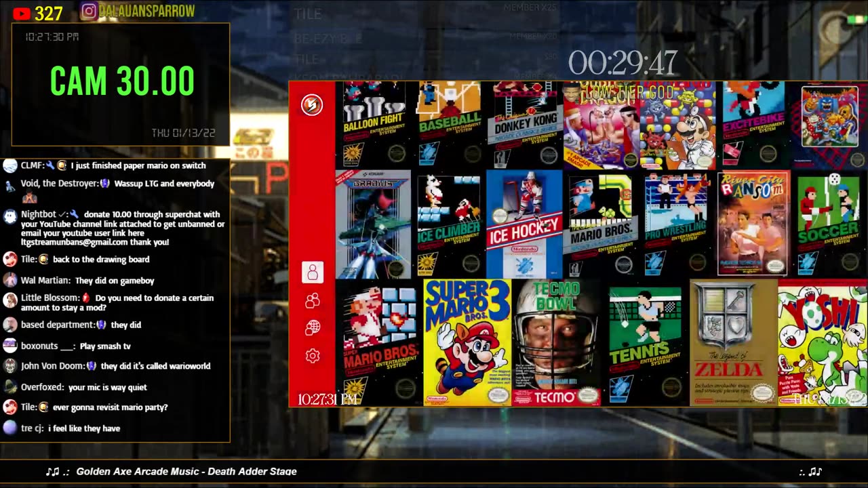Select the Balloon Fight game cover
Screen dimensions: 868x488
pyautogui.click(x=374, y=125)
